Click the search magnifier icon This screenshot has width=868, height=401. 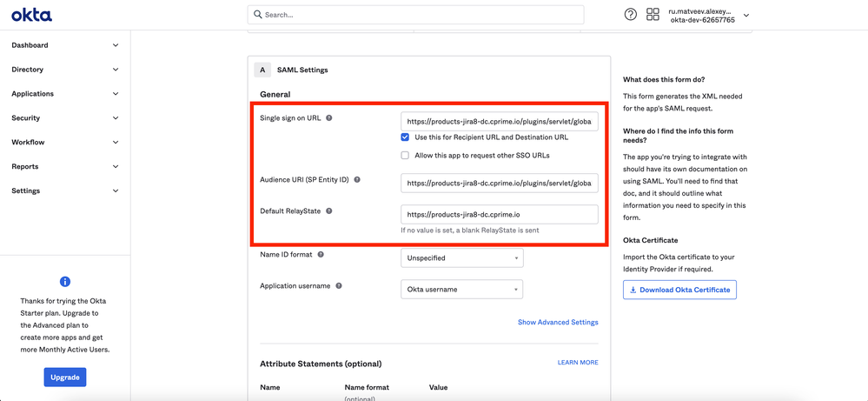(257, 15)
